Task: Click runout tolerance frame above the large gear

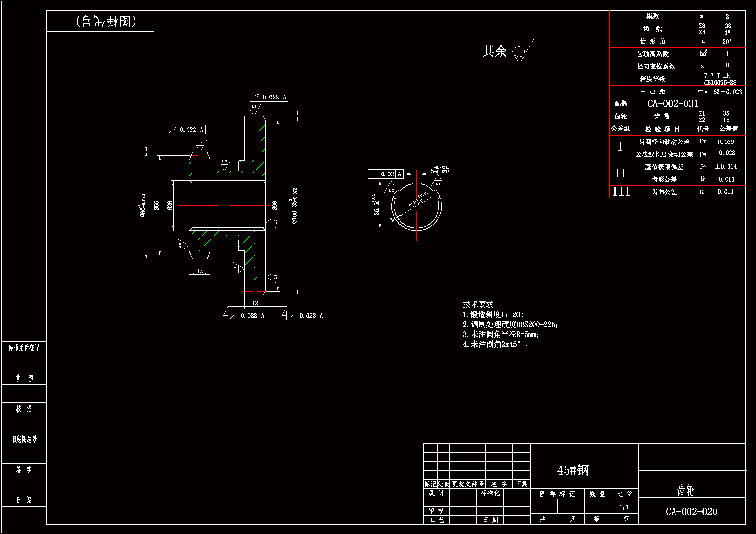Action: pos(269,97)
